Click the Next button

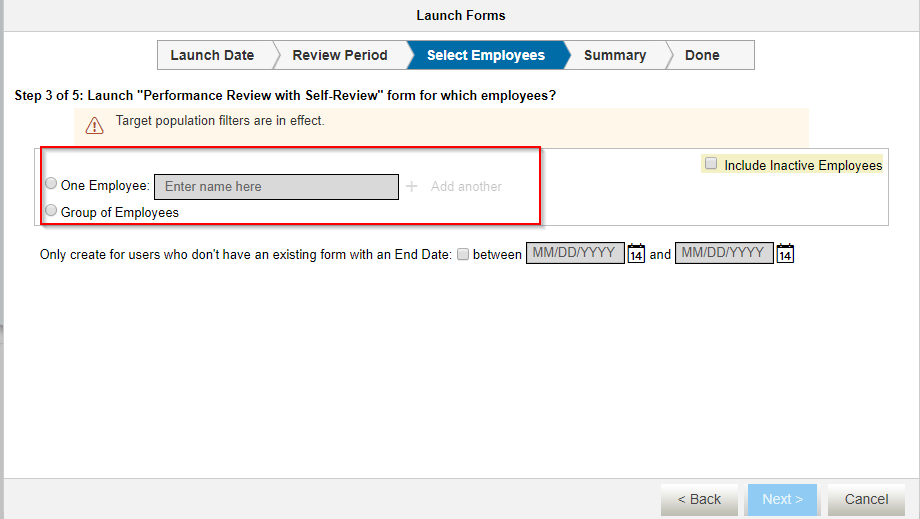click(782, 499)
